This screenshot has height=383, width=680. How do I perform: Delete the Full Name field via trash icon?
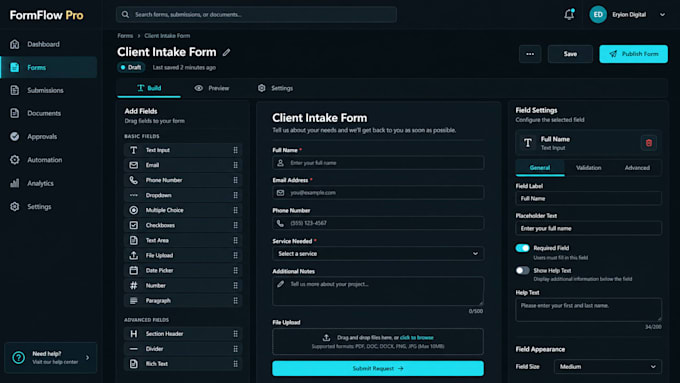649,143
